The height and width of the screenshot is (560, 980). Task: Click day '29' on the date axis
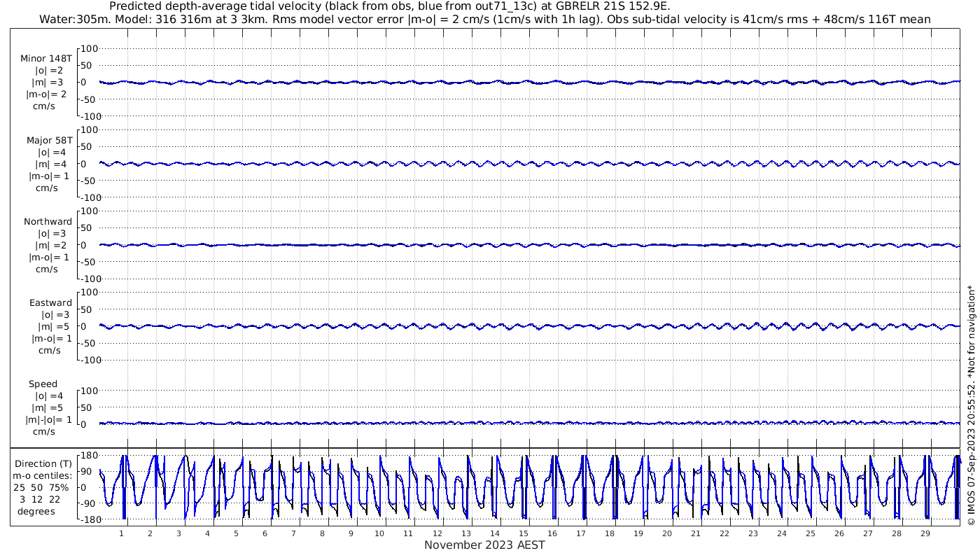925,533
